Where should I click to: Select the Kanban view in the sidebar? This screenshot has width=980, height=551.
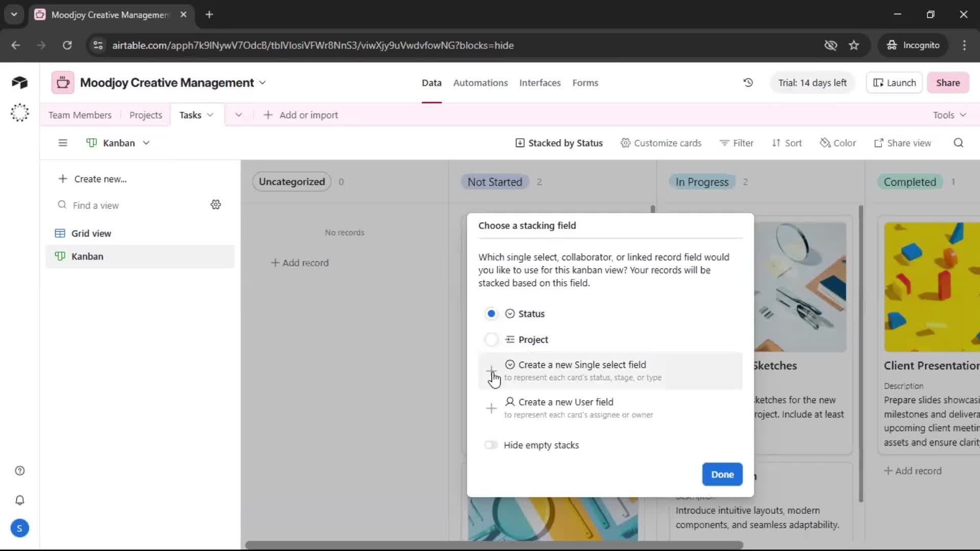[x=140, y=257]
